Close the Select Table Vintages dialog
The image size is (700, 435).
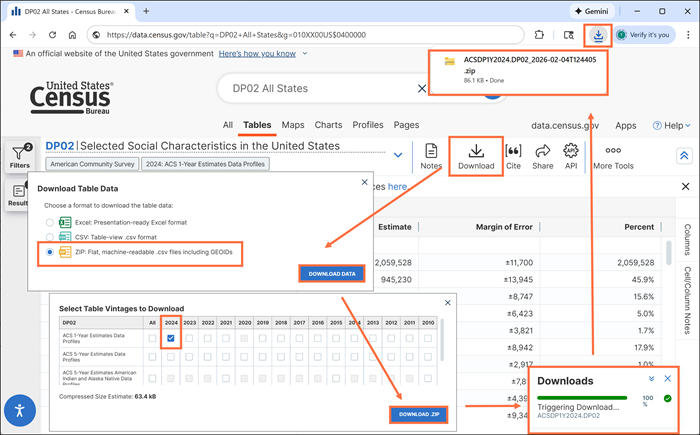pos(448,303)
